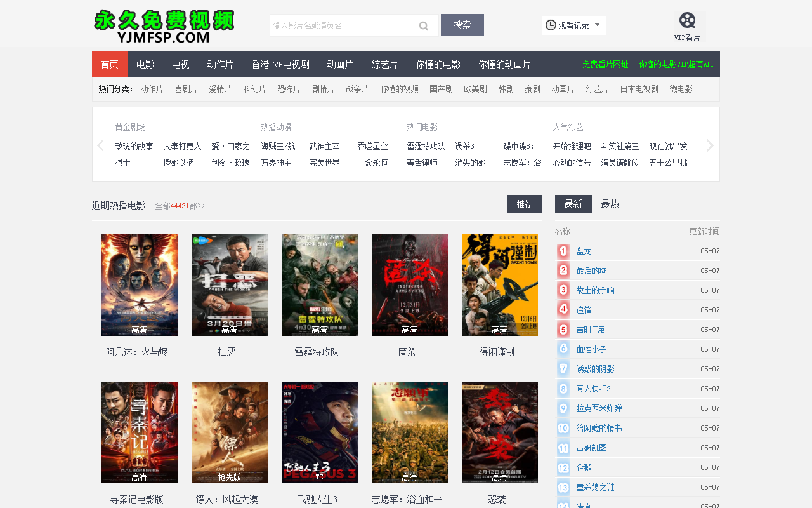812x508 pixels.
Task: Open 故土的余响 in latest list
Action: coord(595,291)
